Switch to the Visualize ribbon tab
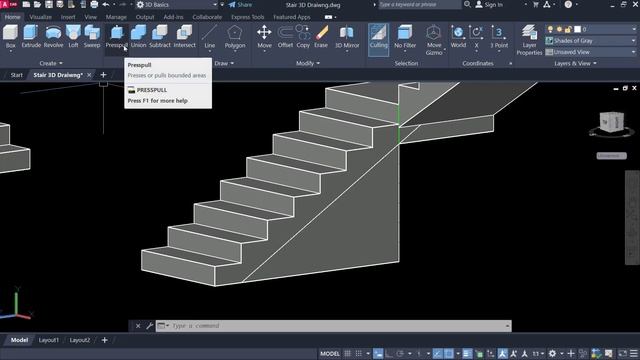 pyautogui.click(x=40, y=17)
